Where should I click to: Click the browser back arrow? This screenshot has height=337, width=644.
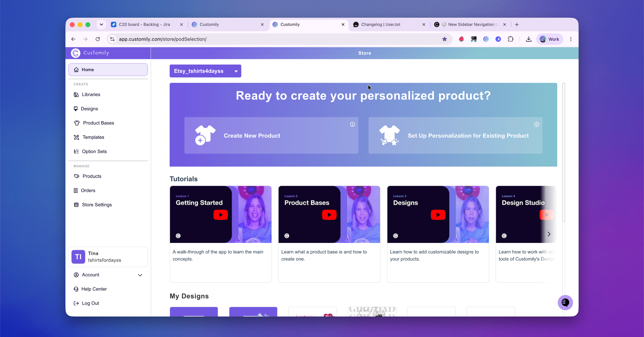coord(73,39)
